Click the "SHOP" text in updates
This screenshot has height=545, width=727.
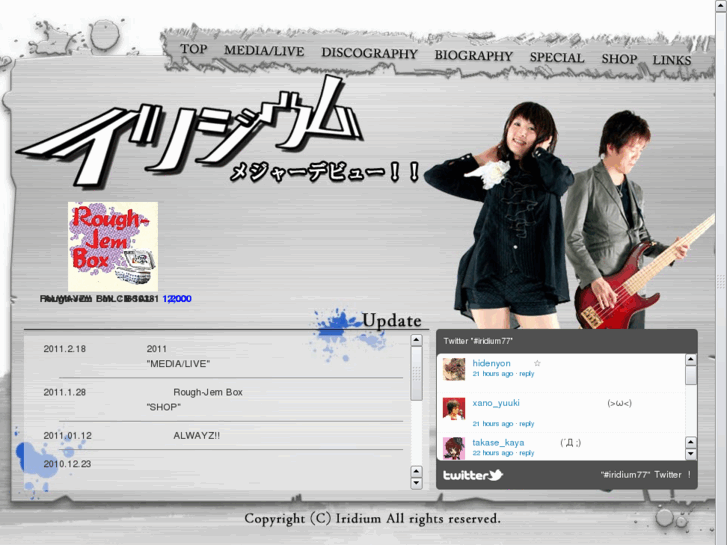[x=163, y=407]
